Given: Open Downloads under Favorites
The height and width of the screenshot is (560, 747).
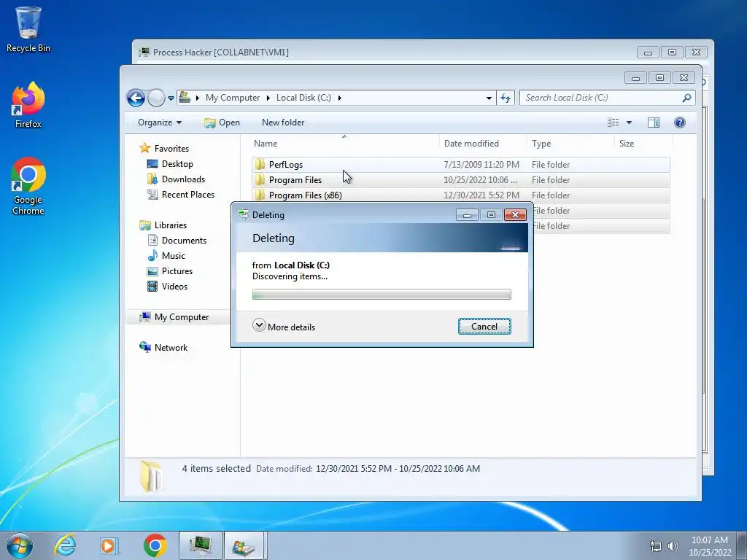Looking at the screenshot, I should [177, 179].
